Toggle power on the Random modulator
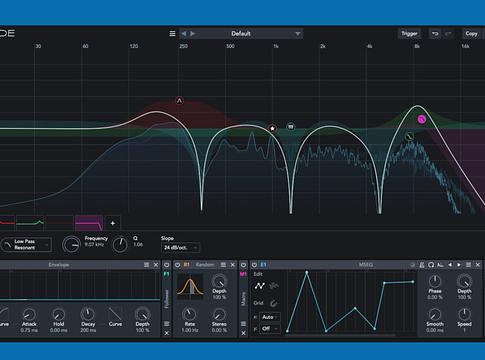 pyautogui.click(x=178, y=265)
